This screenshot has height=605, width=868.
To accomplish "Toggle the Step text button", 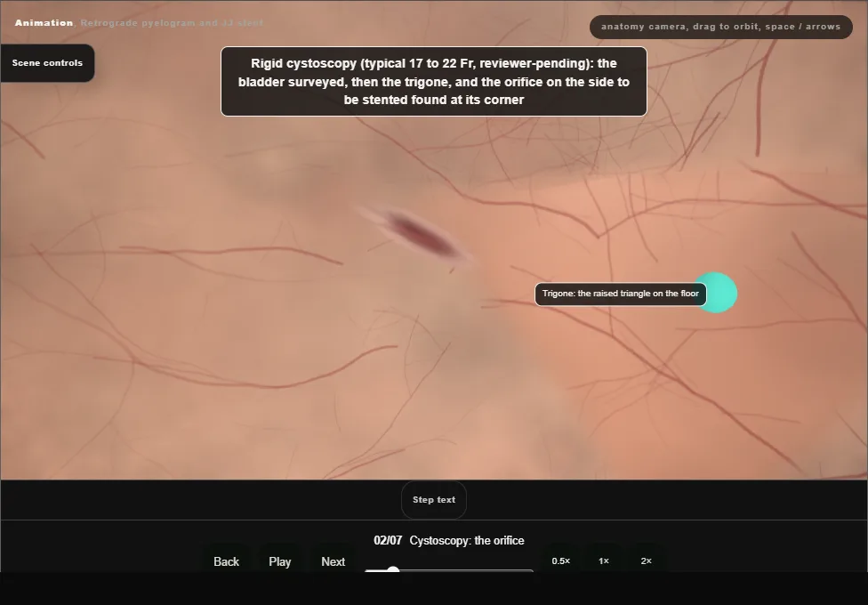I will (434, 500).
